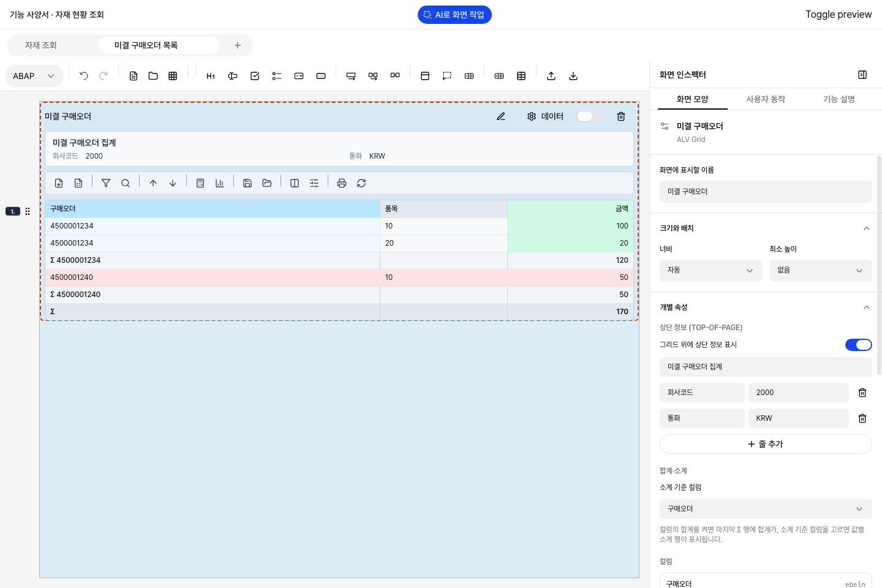882x588 pixels.
Task: Click the save layout icon in the grid toolbar
Action: point(247,183)
